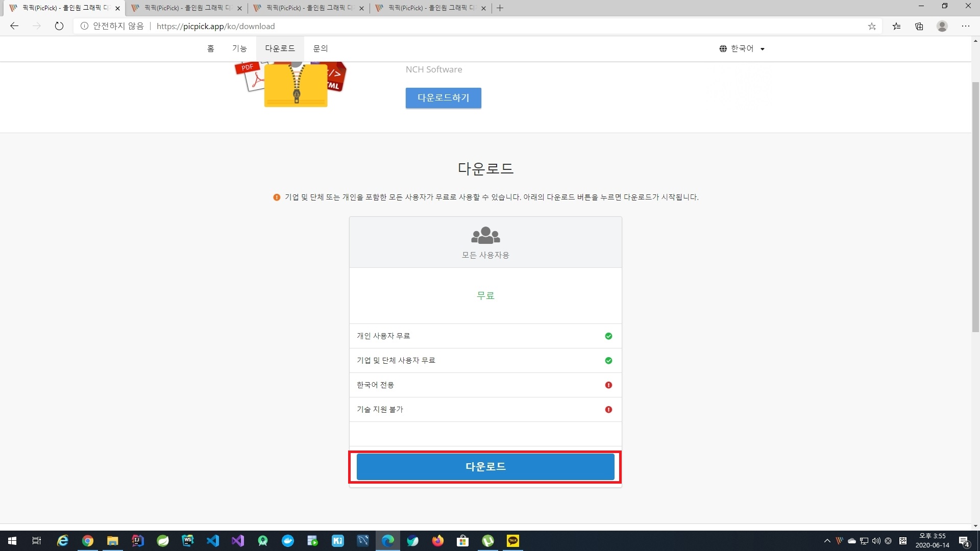Show hidden system tray icons chevron
Viewport: 980px width, 551px height.
[x=827, y=541]
